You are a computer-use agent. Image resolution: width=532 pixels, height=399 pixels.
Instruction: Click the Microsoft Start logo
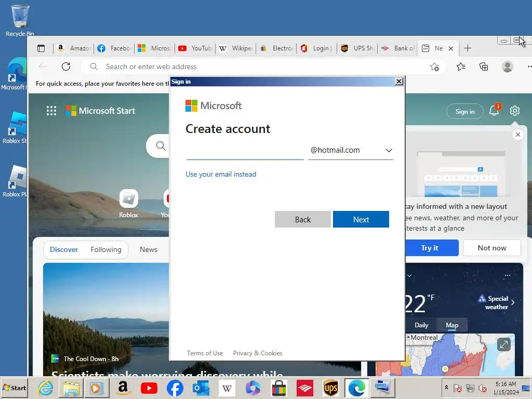pyautogui.click(x=100, y=111)
